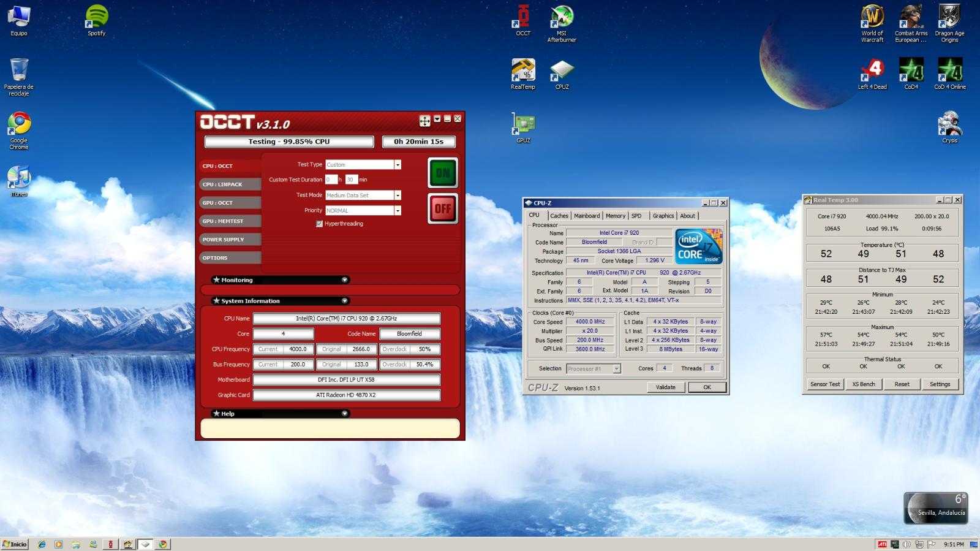Open the Priority dropdown
Image resolution: width=980 pixels, height=551 pixels.
click(398, 211)
